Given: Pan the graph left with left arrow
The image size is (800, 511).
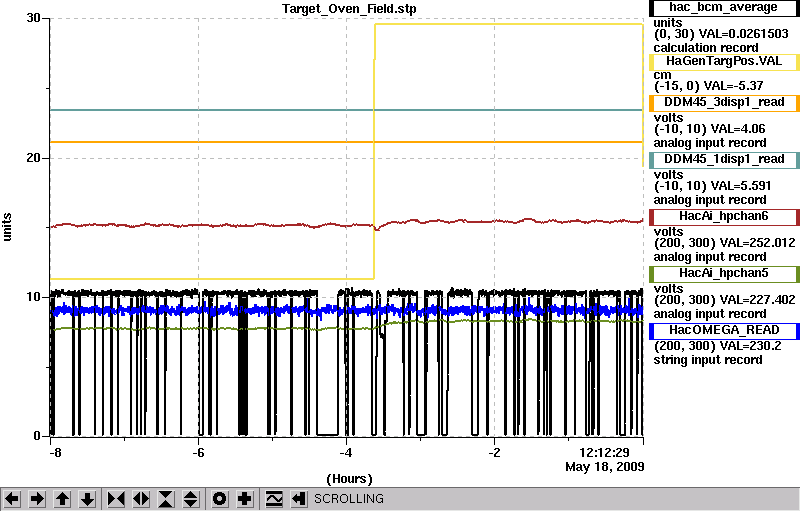Looking at the screenshot, I should tap(12, 499).
